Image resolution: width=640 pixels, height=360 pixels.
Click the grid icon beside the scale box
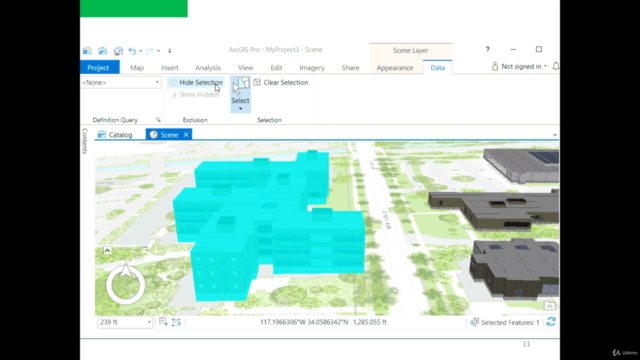[163, 322]
